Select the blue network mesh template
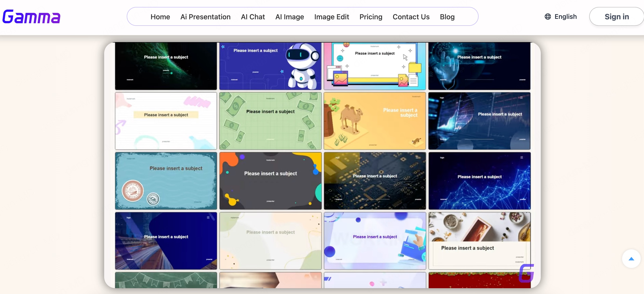Viewport: 644px width, 294px height. click(479, 181)
